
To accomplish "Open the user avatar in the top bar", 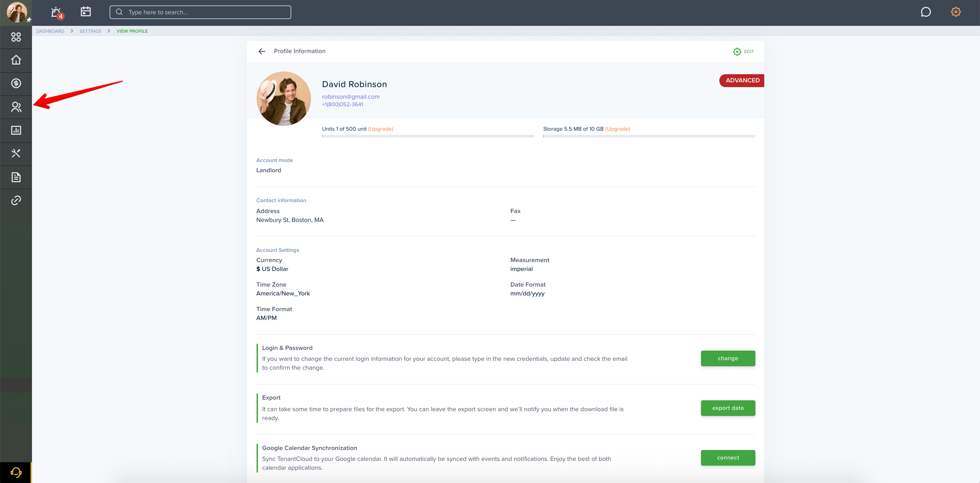I will click(x=17, y=12).
